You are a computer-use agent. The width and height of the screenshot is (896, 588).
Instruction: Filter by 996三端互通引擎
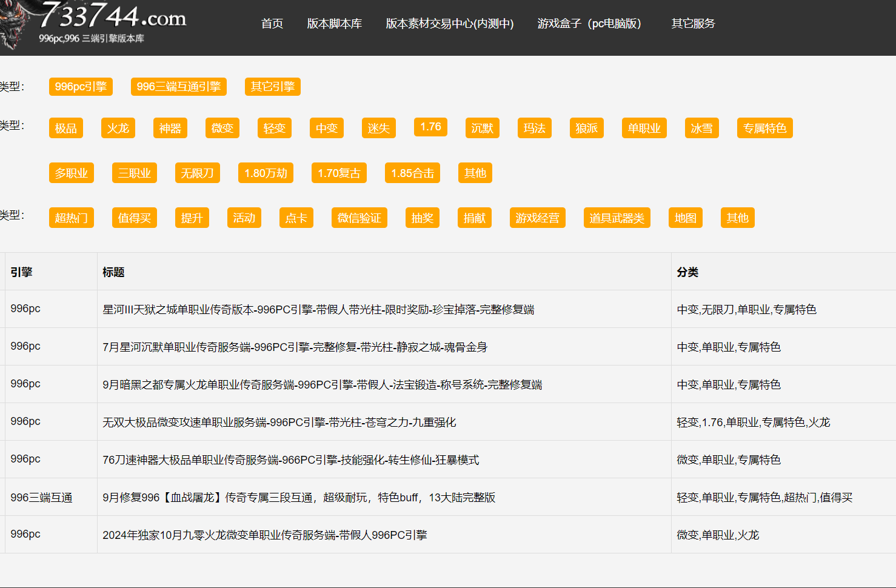(179, 87)
